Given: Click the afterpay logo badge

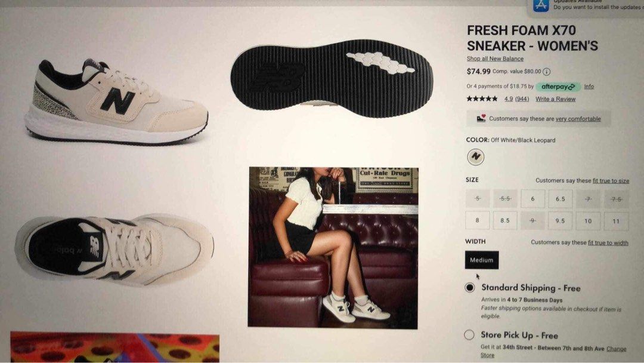Looking at the screenshot, I should click(x=558, y=87).
